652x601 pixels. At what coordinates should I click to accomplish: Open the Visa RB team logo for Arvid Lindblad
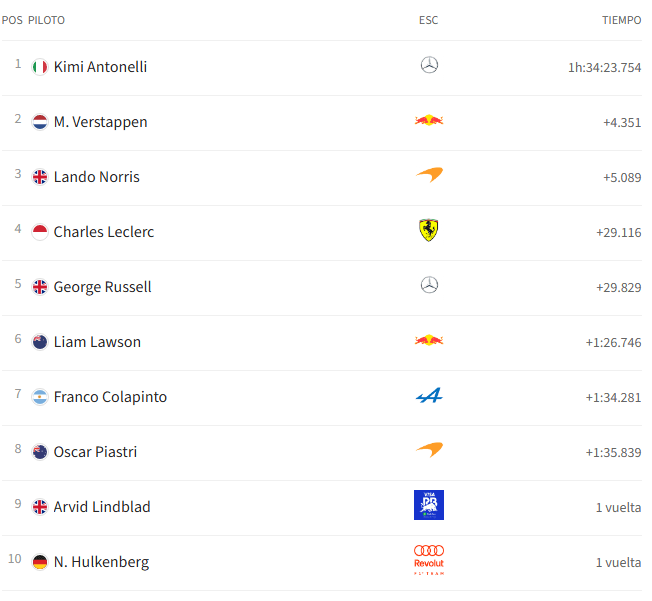click(429, 505)
